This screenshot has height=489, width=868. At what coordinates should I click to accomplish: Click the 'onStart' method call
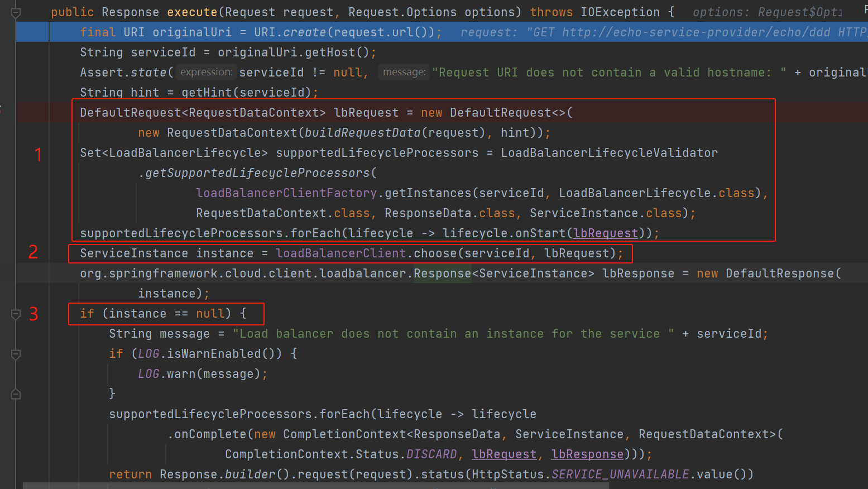(541, 233)
